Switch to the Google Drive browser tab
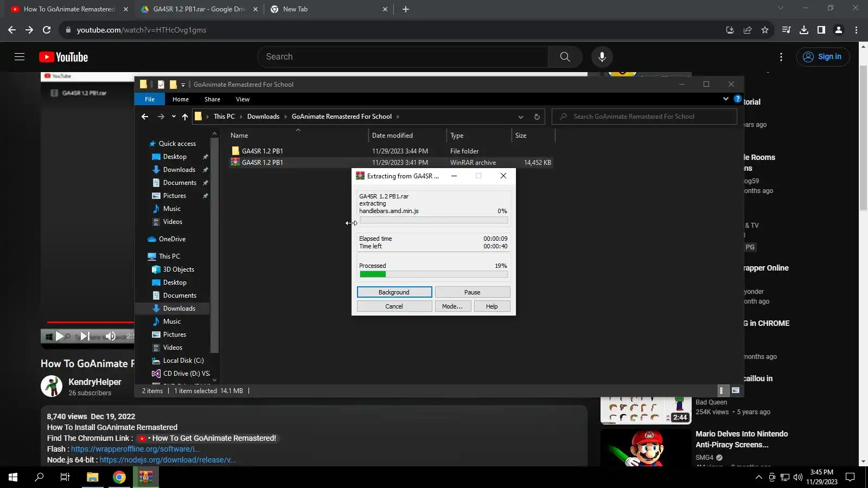Image resolution: width=868 pixels, height=488 pixels. click(x=199, y=9)
